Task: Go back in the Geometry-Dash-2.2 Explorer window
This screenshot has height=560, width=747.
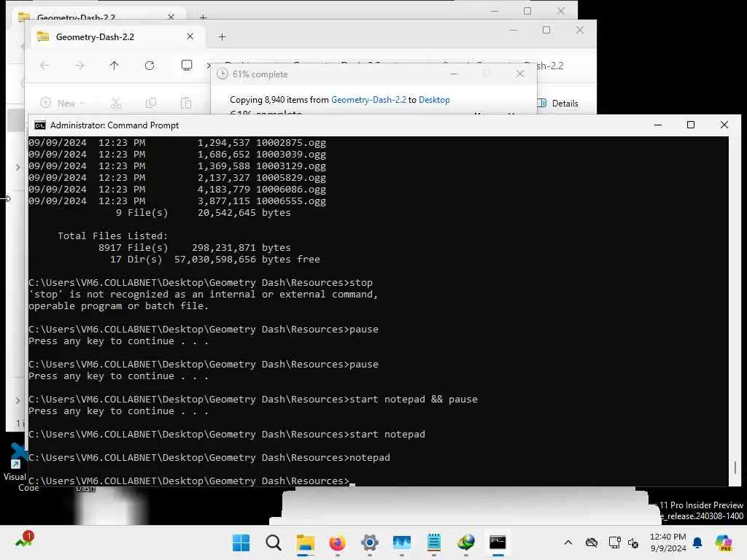Action: coord(44,65)
